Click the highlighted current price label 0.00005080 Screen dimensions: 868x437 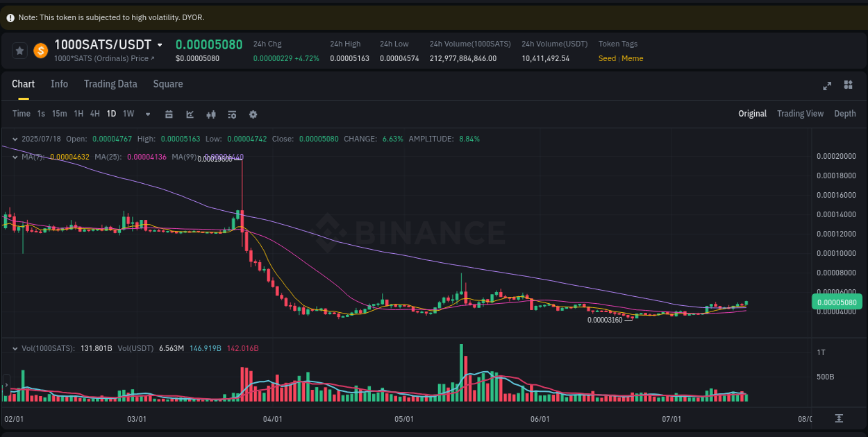(x=837, y=302)
